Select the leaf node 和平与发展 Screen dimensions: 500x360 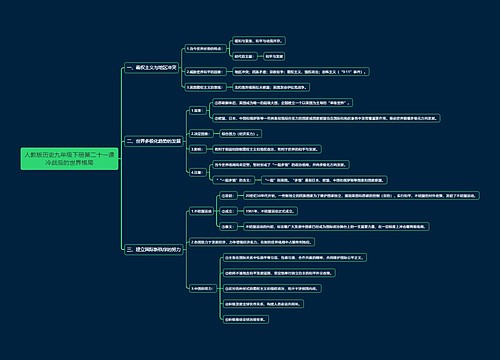(274, 56)
